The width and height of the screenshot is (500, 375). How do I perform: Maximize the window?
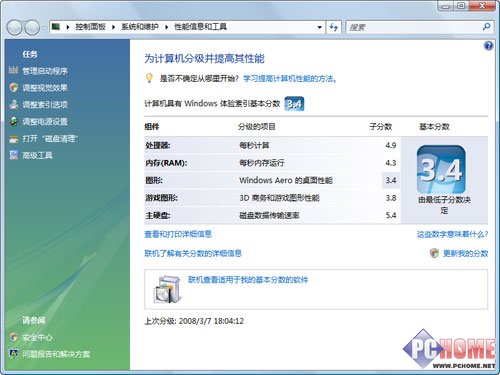click(461, 6)
